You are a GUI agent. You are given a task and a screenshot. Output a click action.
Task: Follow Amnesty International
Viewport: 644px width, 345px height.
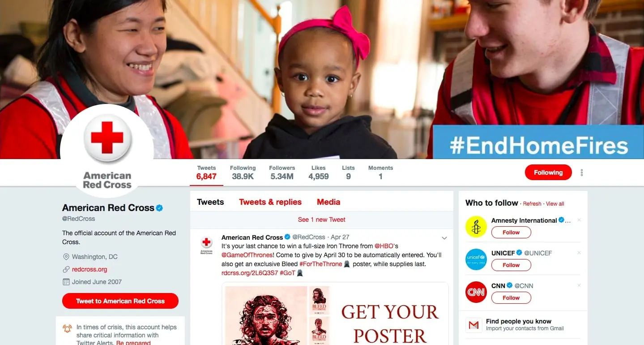click(511, 233)
